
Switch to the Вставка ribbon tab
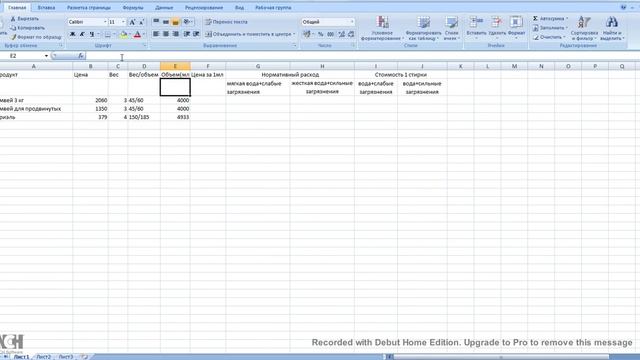[46, 8]
